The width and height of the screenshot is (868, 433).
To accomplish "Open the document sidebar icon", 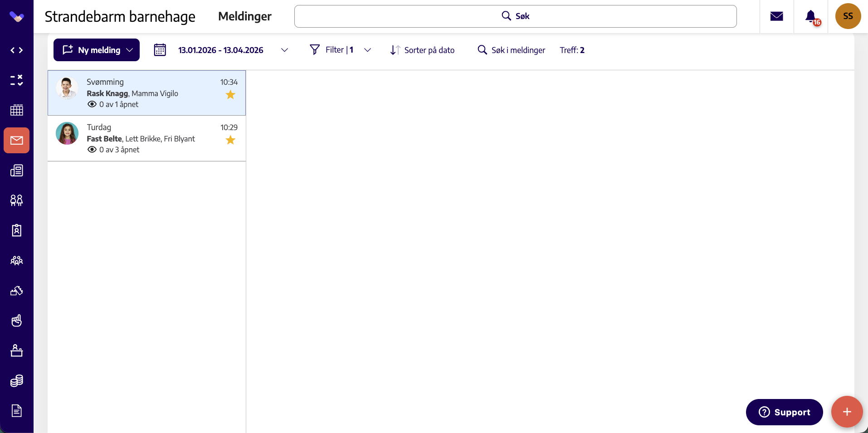I will click(x=17, y=411).
